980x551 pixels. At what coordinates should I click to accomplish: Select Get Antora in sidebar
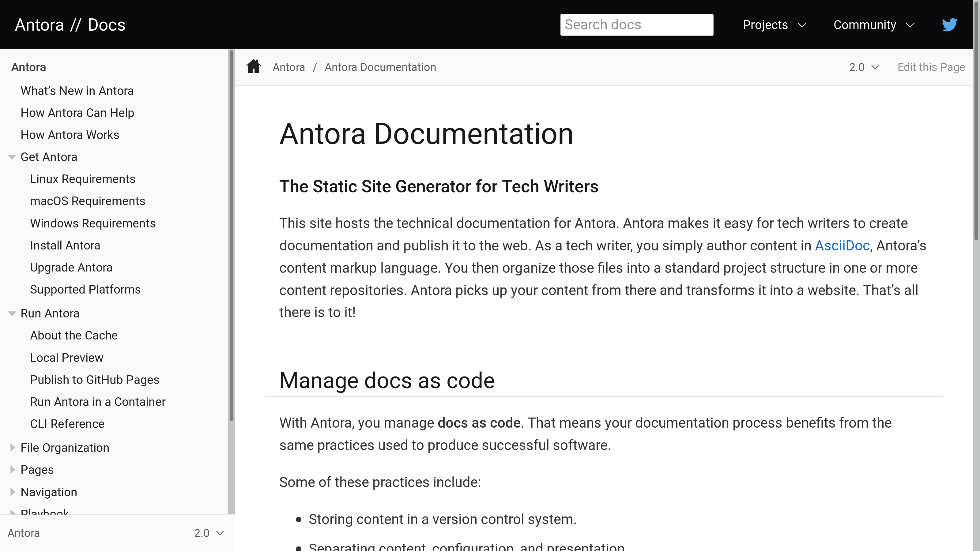[x=49, y=157]
